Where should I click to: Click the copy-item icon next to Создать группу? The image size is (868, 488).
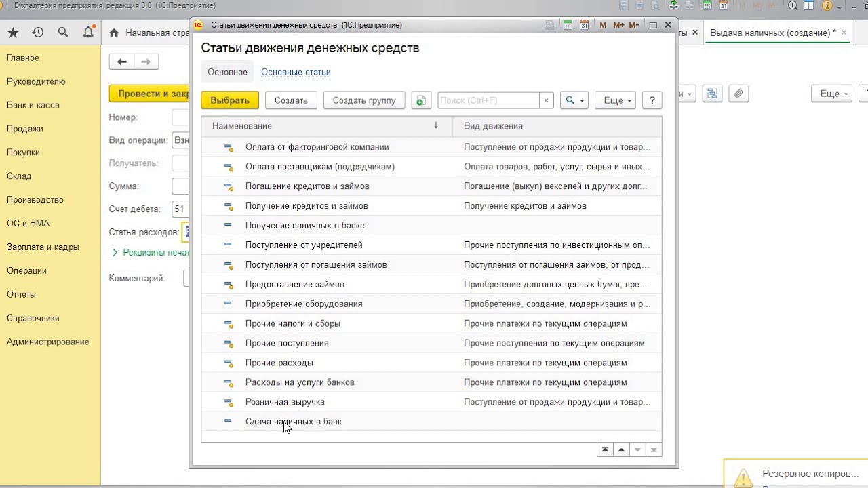(x=421, y=100)
